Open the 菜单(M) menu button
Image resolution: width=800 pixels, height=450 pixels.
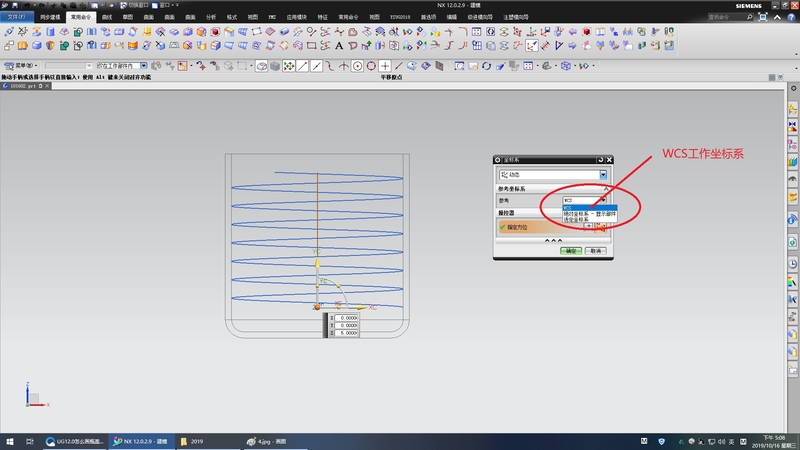(21, 66)
